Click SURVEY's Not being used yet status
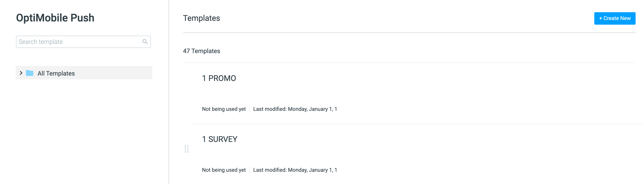This screenshot has height=184, width=644. coord(224,170)
